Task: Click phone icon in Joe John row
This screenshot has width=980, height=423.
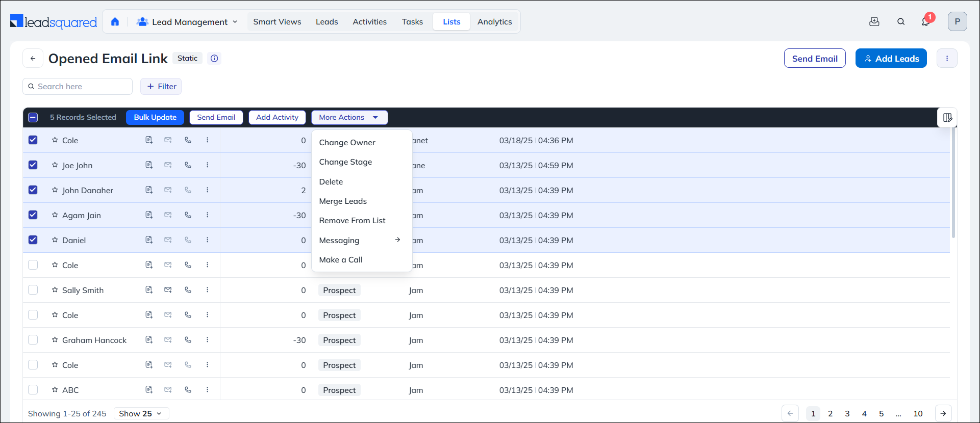Action: click(188, 165)
